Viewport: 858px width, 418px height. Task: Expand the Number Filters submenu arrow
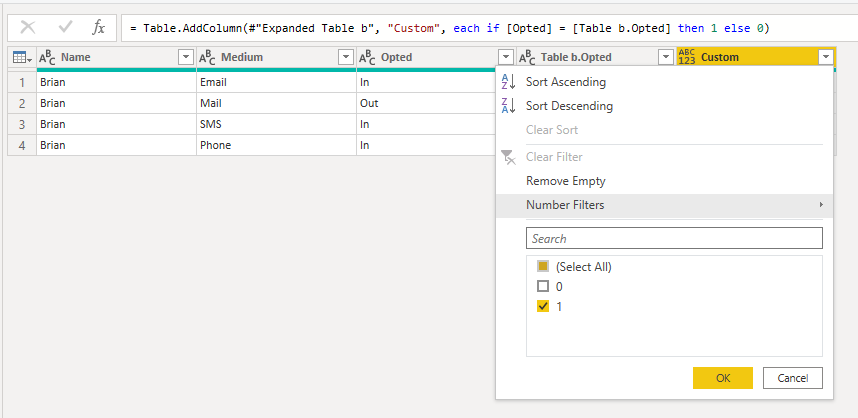[x=821, y=205]
